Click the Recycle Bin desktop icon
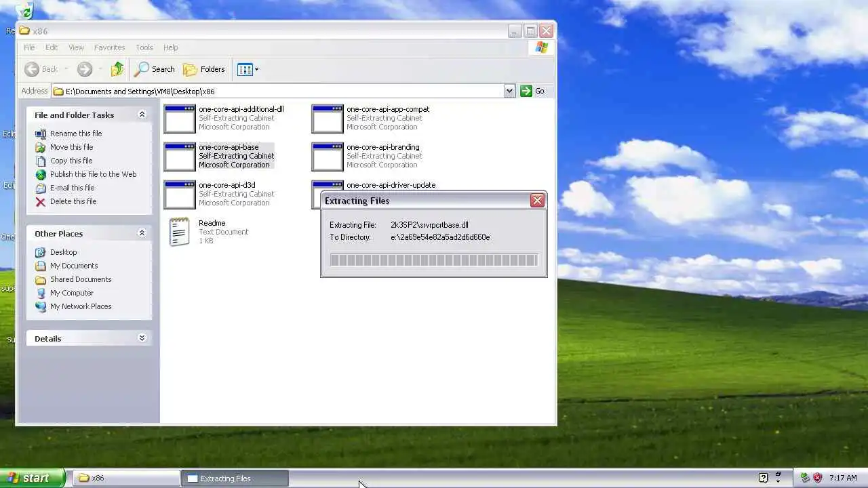 point(25,9)
